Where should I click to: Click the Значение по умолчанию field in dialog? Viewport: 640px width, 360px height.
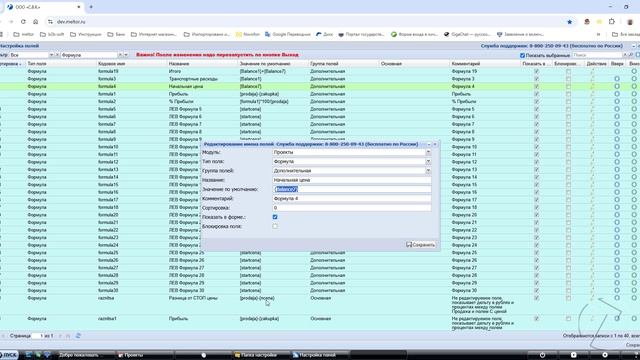click(351, 189)
